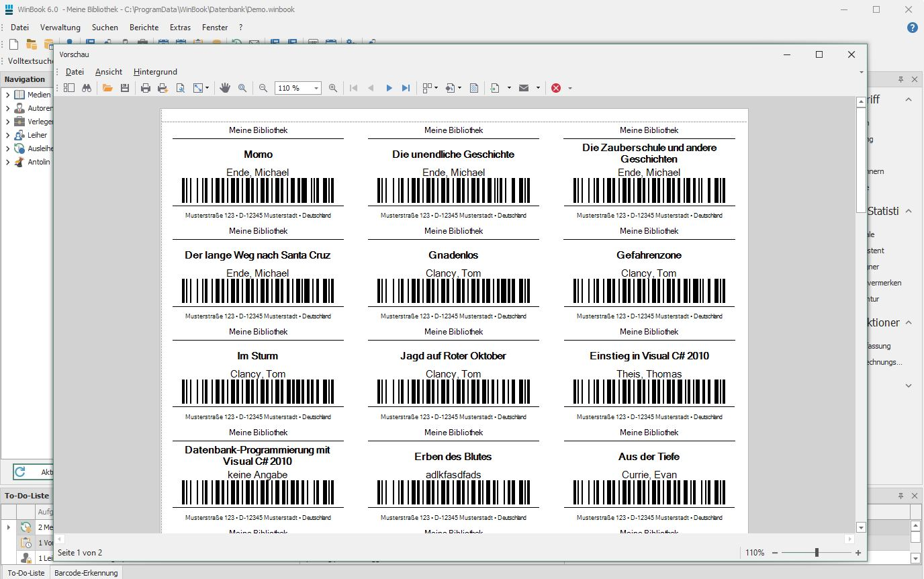Open the multiple pages dropdown arrow
Screen dimensions: 924x579
[436, 88]
